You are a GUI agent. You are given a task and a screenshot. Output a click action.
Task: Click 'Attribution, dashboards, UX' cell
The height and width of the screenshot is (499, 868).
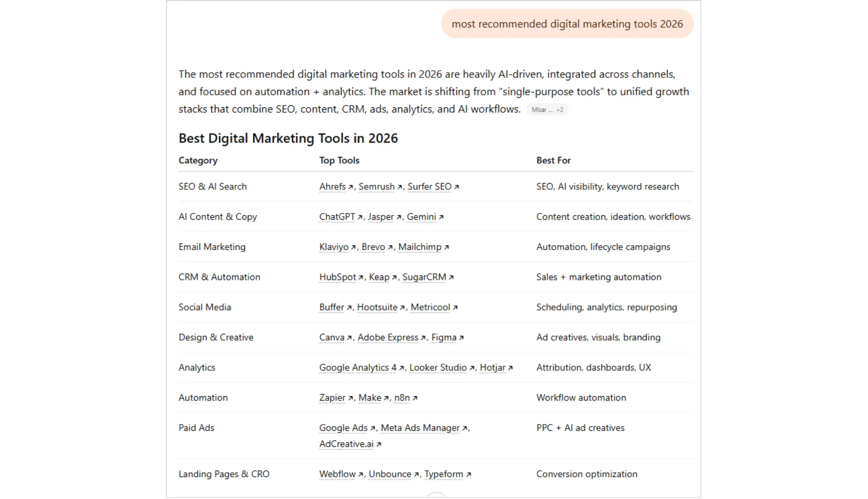click(594, 367)
